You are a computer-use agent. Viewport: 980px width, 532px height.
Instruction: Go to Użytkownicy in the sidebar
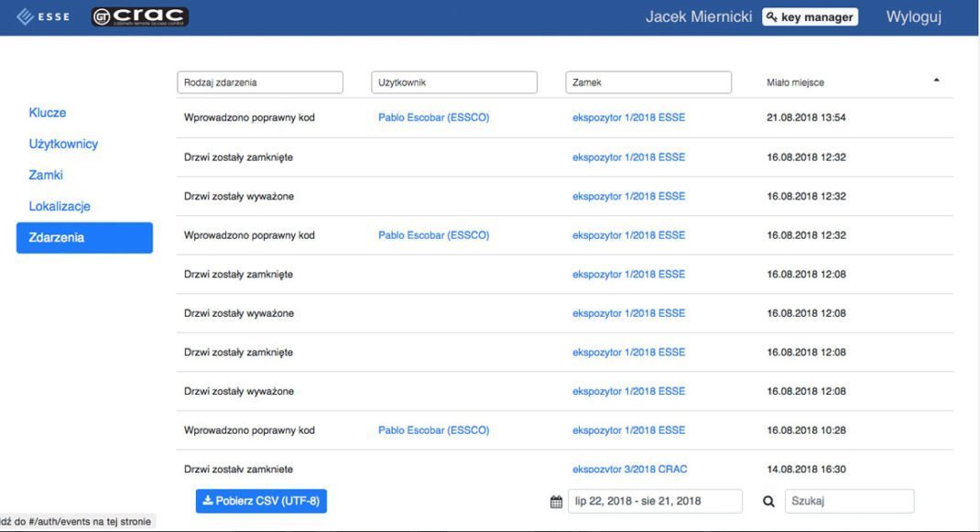[x=63, y=144]
